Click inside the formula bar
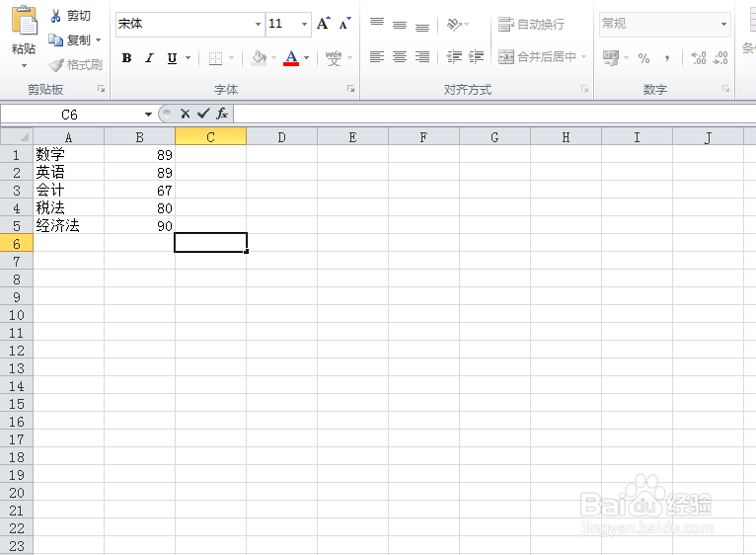 tap(494, 115)
